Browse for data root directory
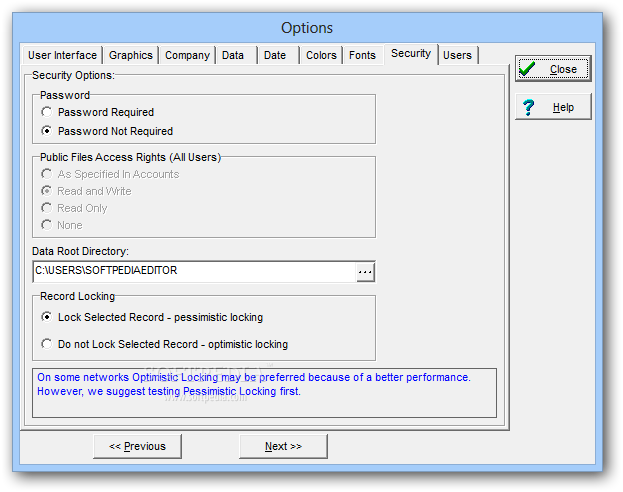Viewport: 623px width, 492px height. pos(365,272)
